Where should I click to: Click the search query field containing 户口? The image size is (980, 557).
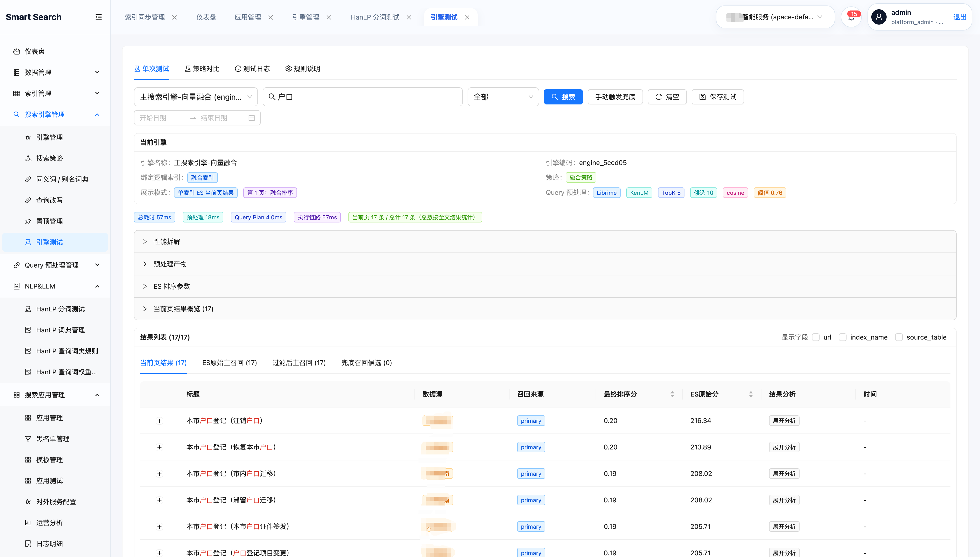point(362,97)
